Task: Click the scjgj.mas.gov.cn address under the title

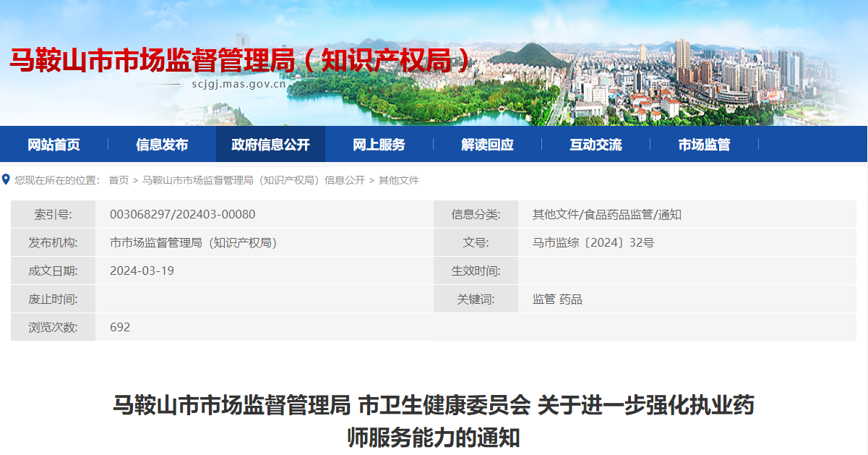Action: 239,84
